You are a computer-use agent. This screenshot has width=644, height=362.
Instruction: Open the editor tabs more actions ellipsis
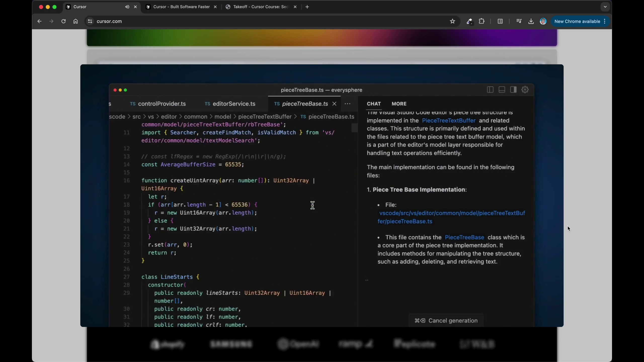[x=347, y=104]
